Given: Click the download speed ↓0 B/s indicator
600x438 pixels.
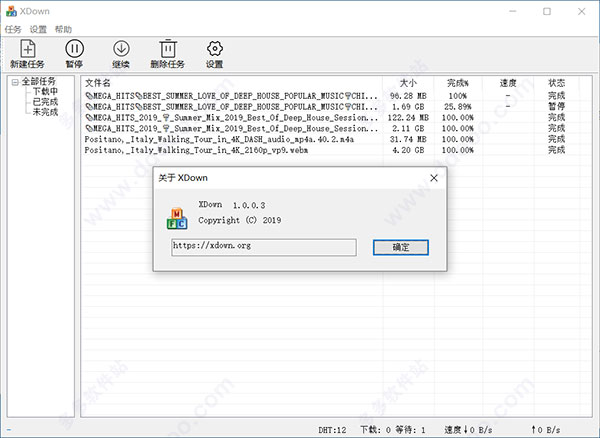Looking at the screenshot, I should (x=468, y=430).
